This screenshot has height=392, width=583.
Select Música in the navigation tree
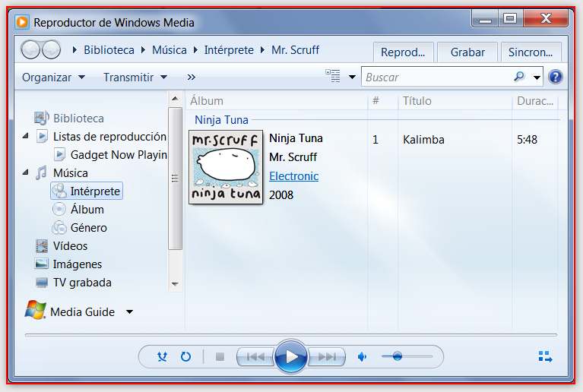point(70,172)
